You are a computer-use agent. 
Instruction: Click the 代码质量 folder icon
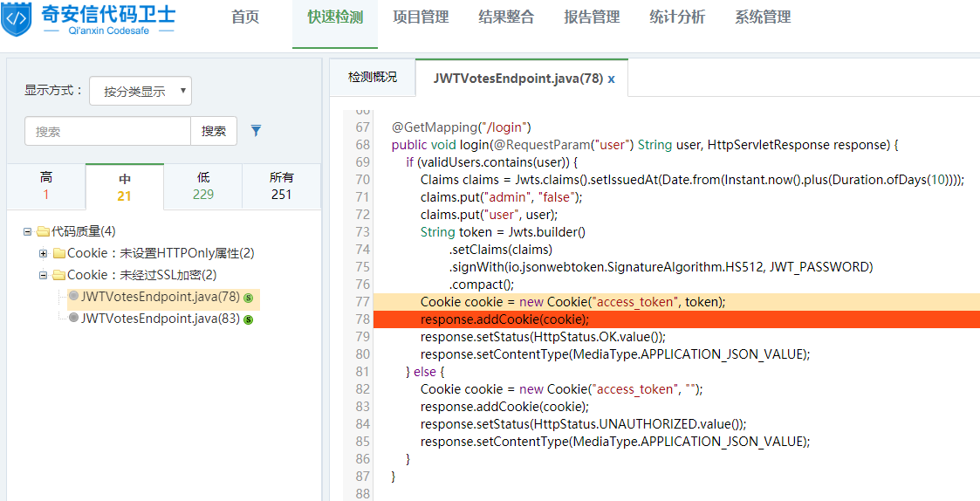tap(44, 231)
